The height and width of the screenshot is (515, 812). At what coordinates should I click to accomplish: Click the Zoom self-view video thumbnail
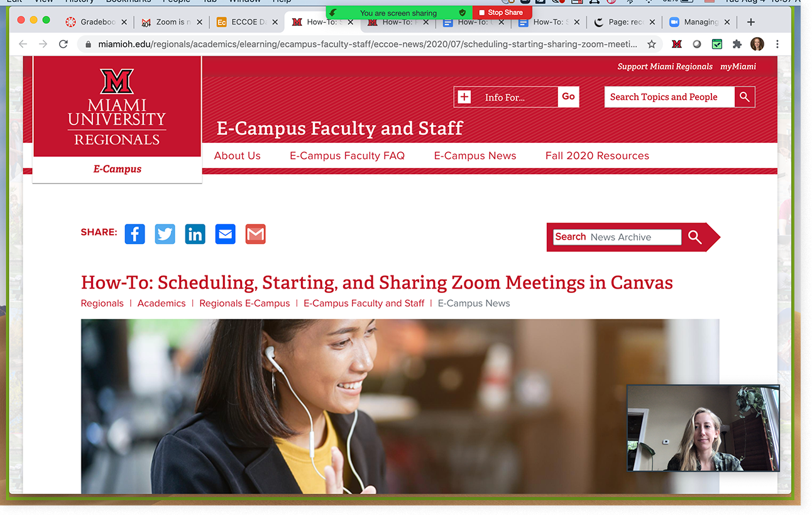703,428
